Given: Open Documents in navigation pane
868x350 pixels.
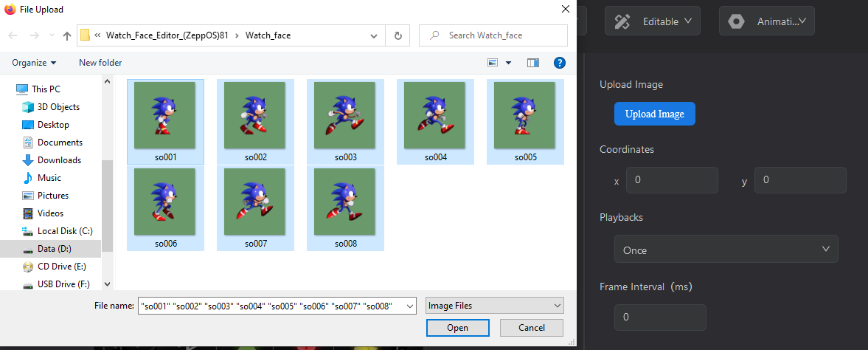Looking at the screenshot, I should click(52, 143).
